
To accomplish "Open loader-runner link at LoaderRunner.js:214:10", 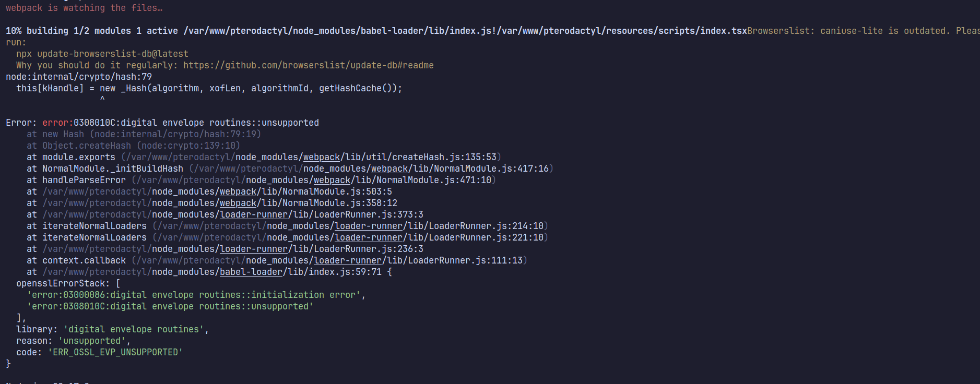I will click(x=369, y=226).
